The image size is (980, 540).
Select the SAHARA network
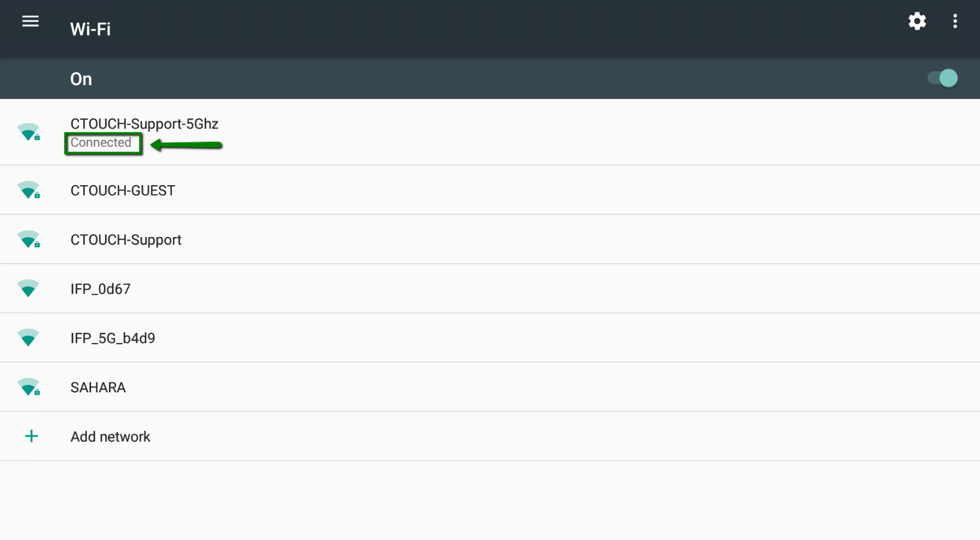point(98,388)
